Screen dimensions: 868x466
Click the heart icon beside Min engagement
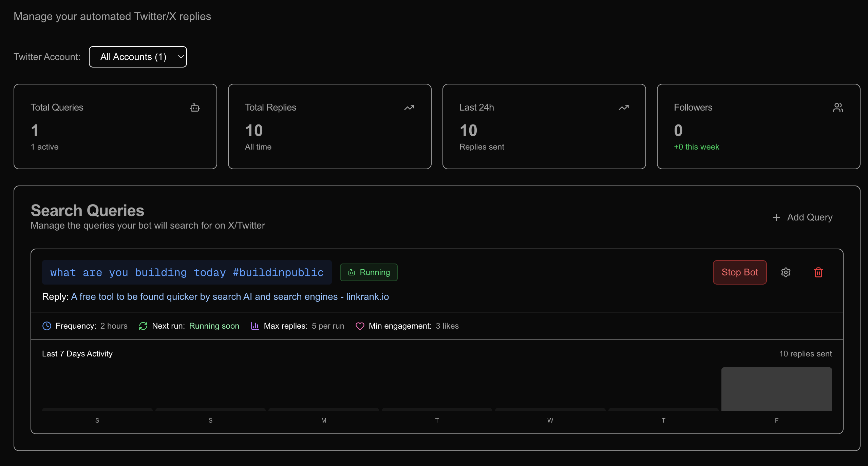tap(360, 326)
